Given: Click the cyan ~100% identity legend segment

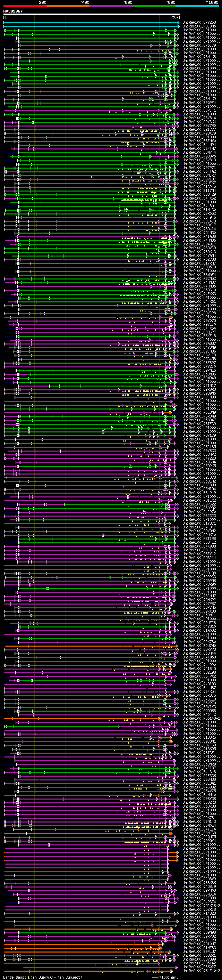Looking at the screenshot, I should [x=197, y=6].
